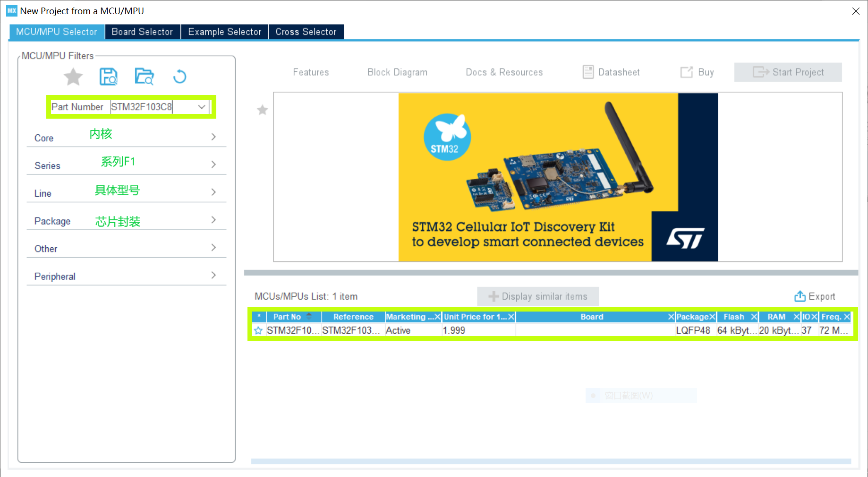Click the Export icon
Screen dimensions: 868x477
point(800,296)
